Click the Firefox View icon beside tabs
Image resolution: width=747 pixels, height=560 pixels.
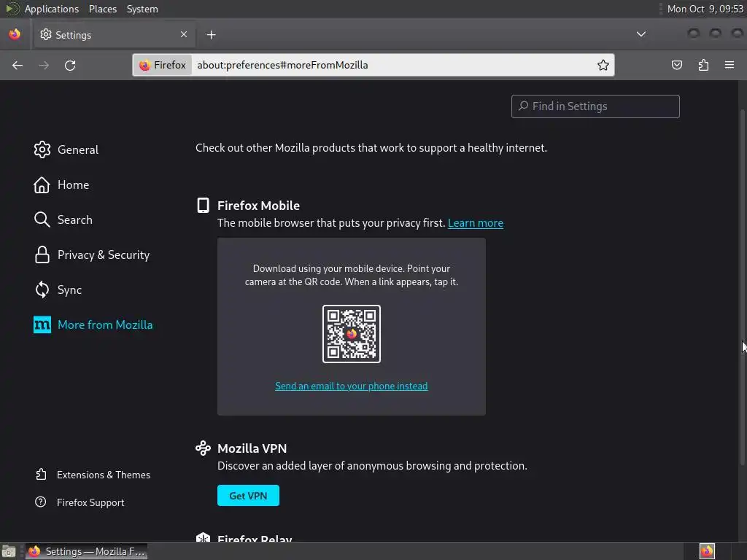15,34
